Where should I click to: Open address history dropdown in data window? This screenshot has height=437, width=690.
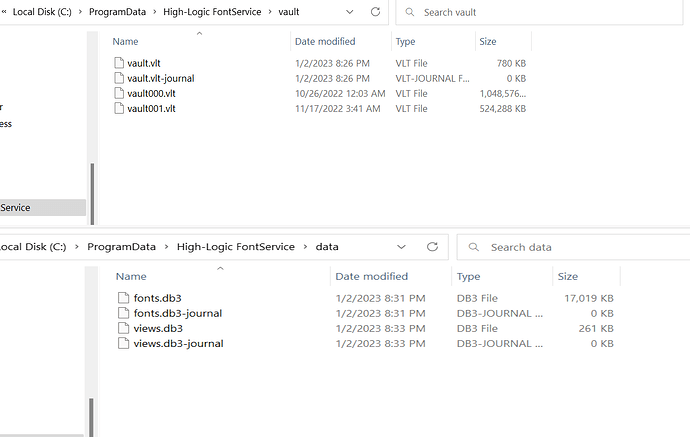[401, 247]
